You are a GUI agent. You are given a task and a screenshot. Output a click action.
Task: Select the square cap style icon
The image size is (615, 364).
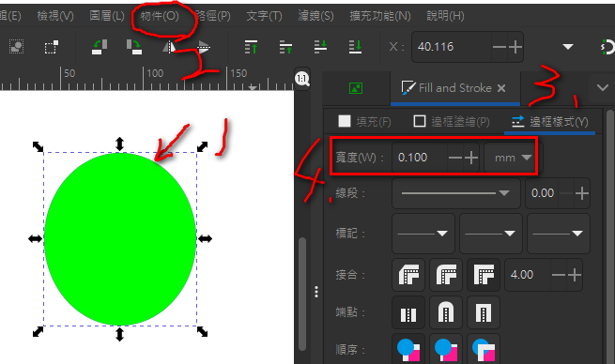pyautogui.click(x=484, y=312)
